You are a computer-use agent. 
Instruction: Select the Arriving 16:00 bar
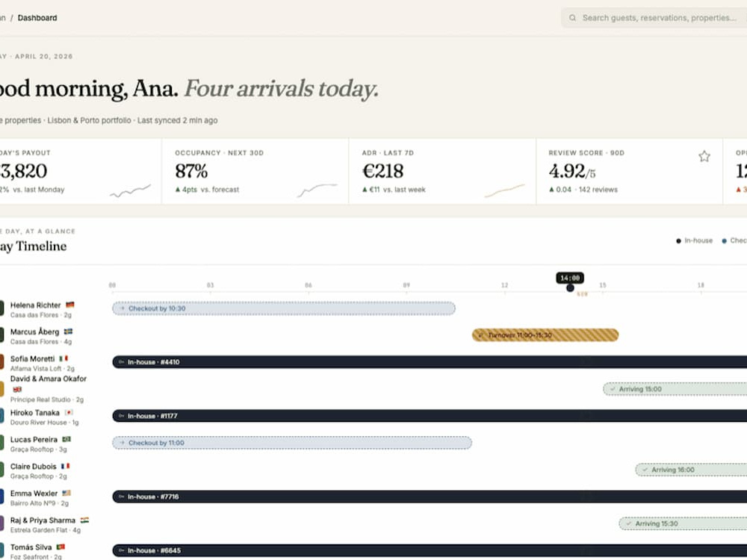coord(691,470)
